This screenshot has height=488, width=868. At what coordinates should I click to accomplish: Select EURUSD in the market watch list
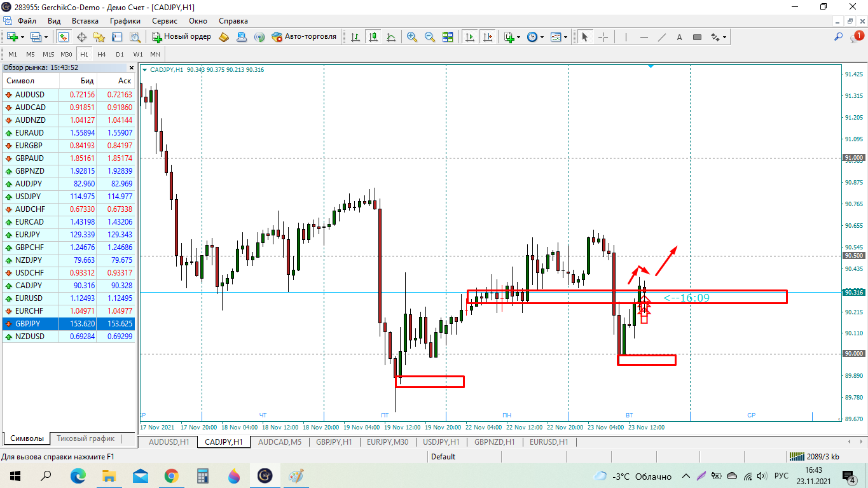(29, 298)
